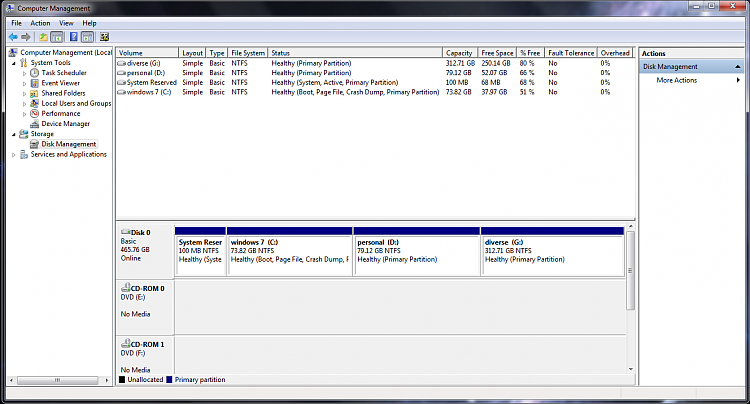Image resolution: width=750 pixels, height=404 pixels.
Task: Expand the Performance node
Action: (24, 114)
